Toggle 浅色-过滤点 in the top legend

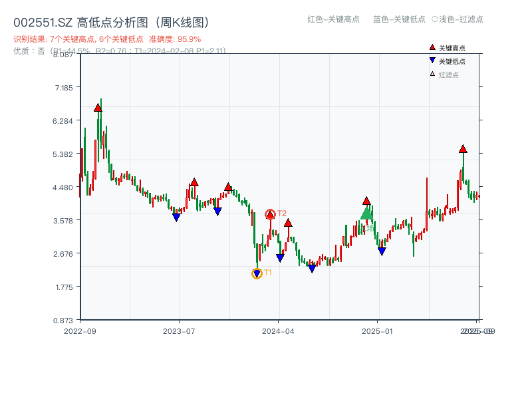[459, 20]
